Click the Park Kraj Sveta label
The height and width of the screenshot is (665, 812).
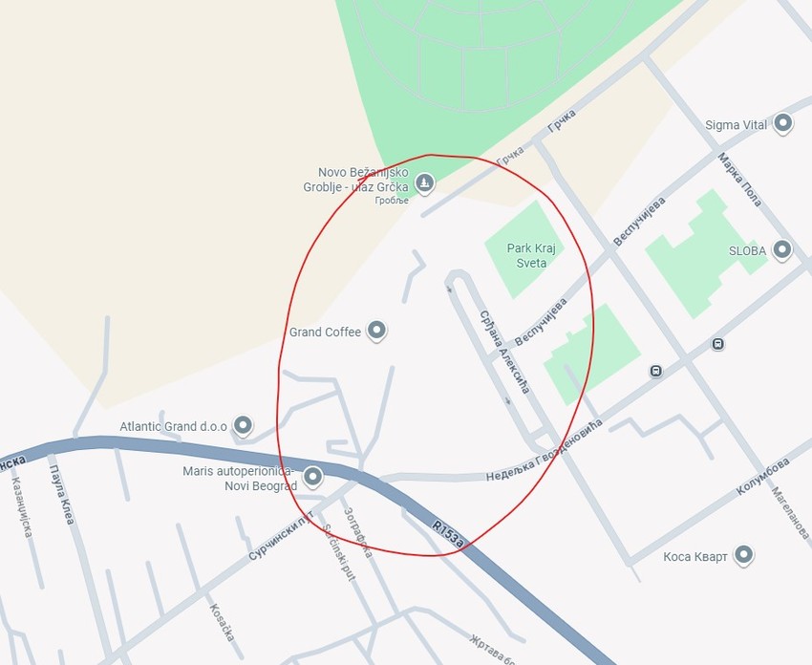[531, 255]
